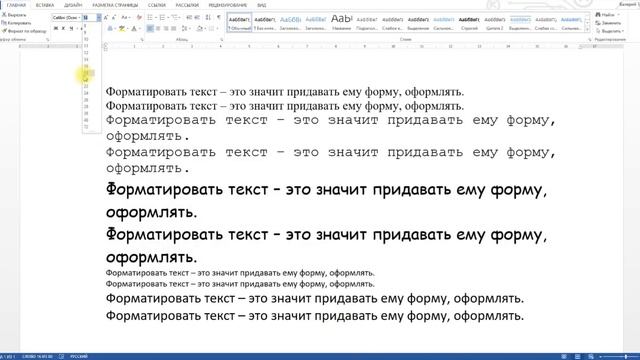
Task: Select font size 24 in list
Action: [x=91, y=93]
